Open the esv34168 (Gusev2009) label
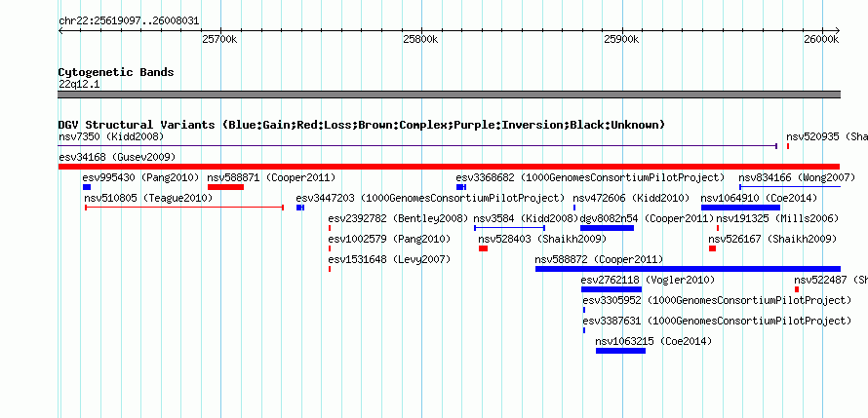Viewport: 868px width, 418px height. tap(117, 157)
